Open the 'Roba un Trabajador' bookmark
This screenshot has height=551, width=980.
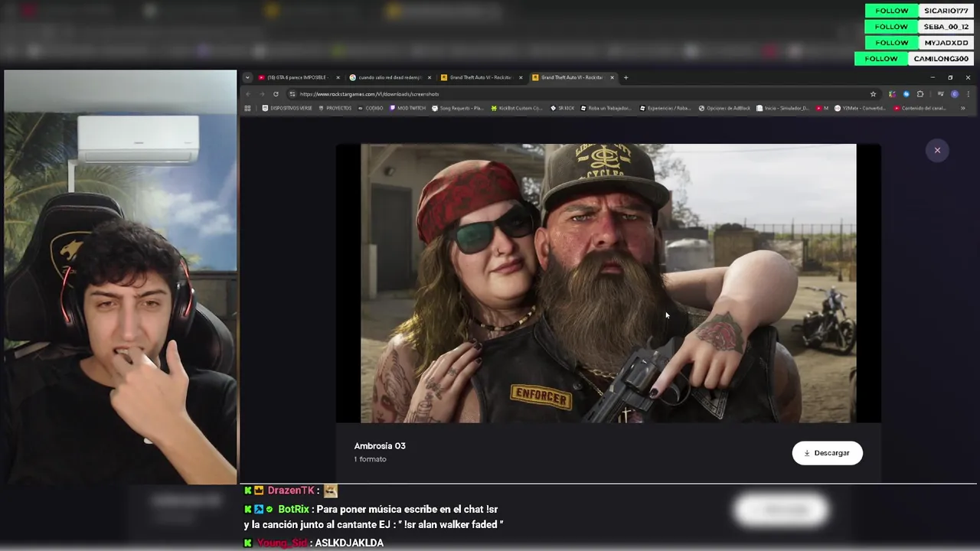(x=606, y=108)
